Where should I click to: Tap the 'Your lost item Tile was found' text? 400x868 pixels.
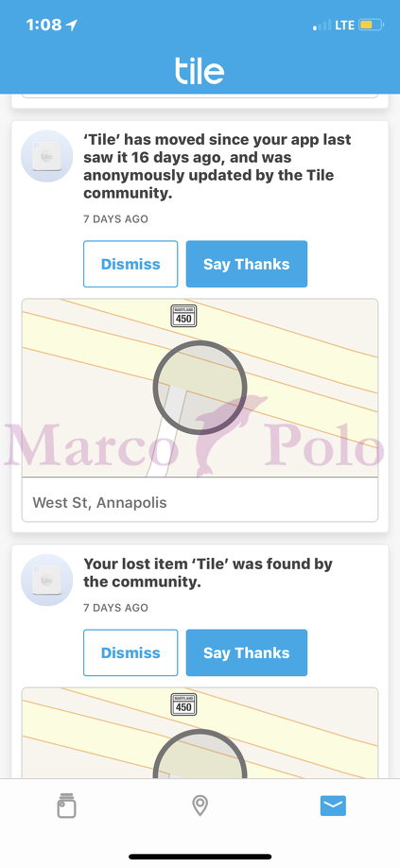point(208,573)
